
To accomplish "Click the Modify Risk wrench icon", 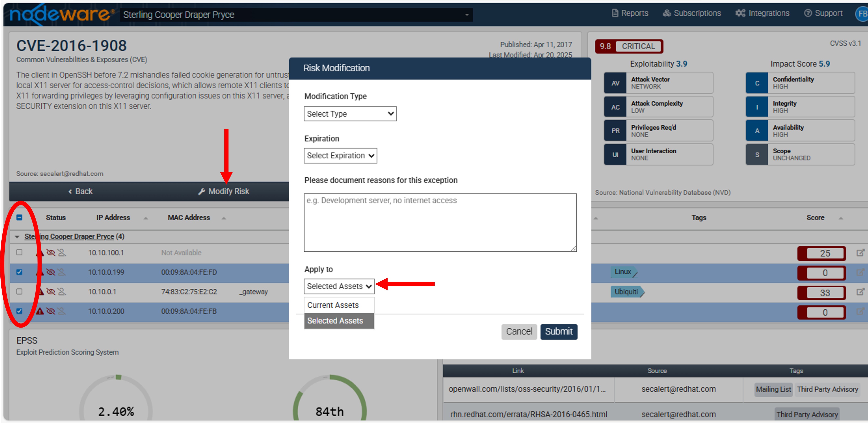I will 202,192.
